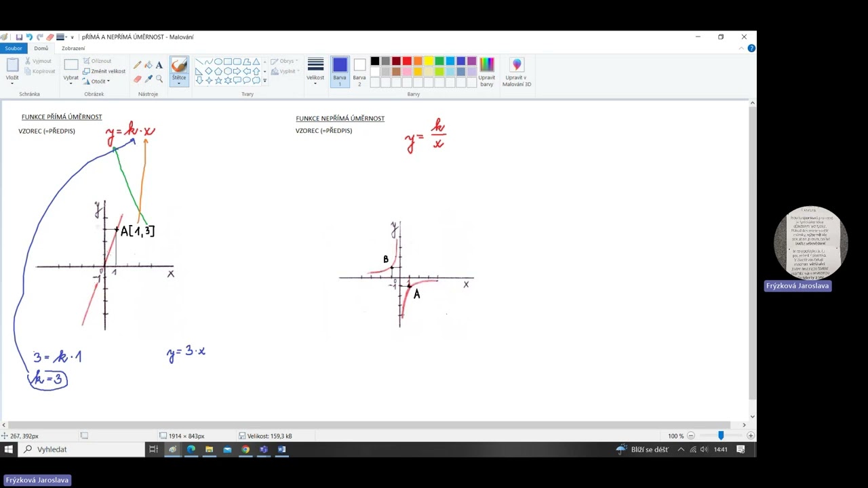The image size is (868, 488).
Task: Pick the orange color swatch
Action: [418, 61]
